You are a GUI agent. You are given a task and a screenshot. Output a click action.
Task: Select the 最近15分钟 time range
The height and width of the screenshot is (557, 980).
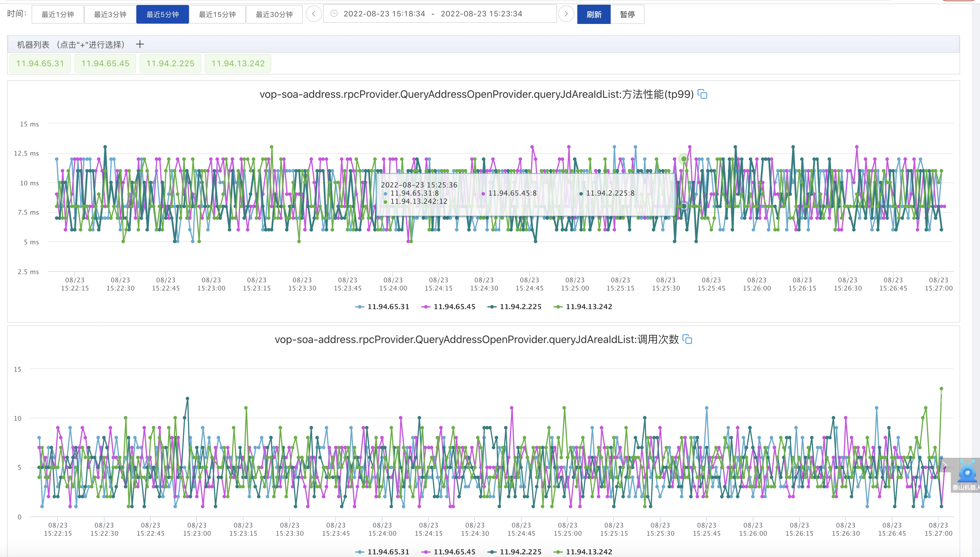coord(217,15)
